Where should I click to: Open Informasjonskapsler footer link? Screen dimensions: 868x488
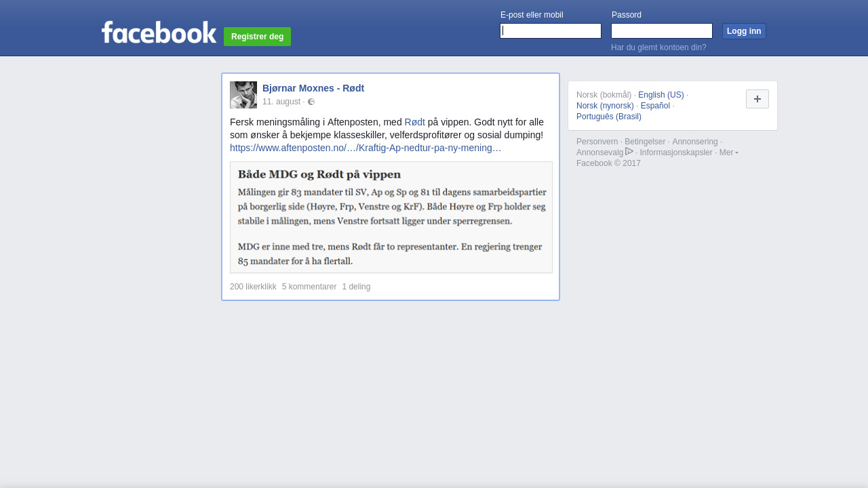tap(676, 152)
